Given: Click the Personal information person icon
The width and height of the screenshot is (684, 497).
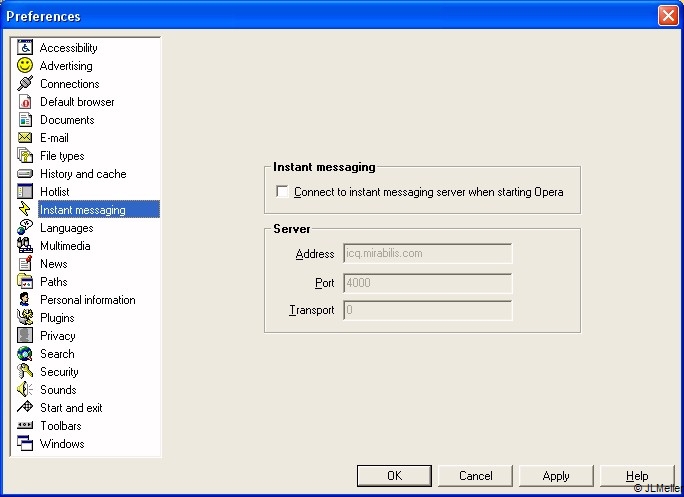Looking at the screenshot, I should (x=25, y=299).
